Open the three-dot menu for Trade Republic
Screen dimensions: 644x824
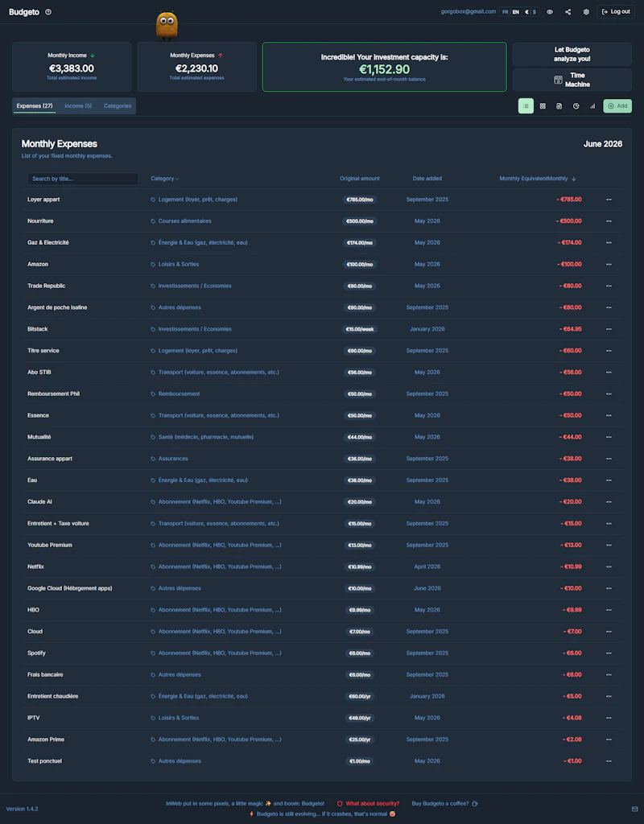(609, 286)
